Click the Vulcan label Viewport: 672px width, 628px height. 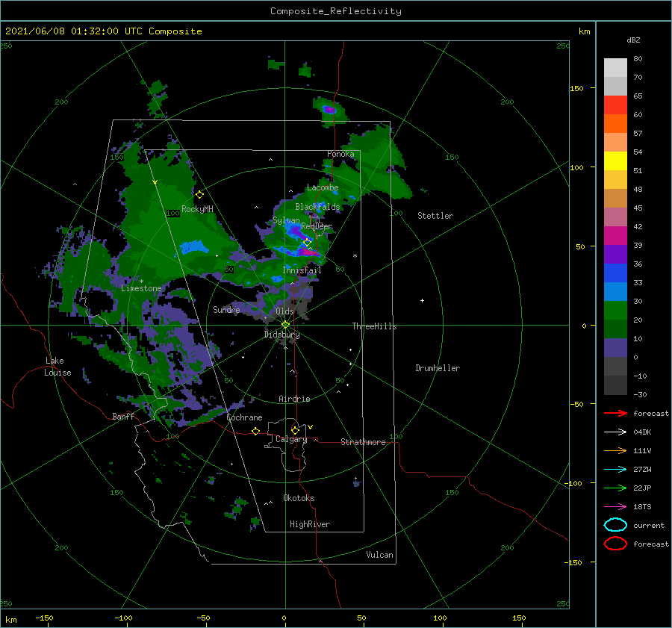click(x=379, y=555)
